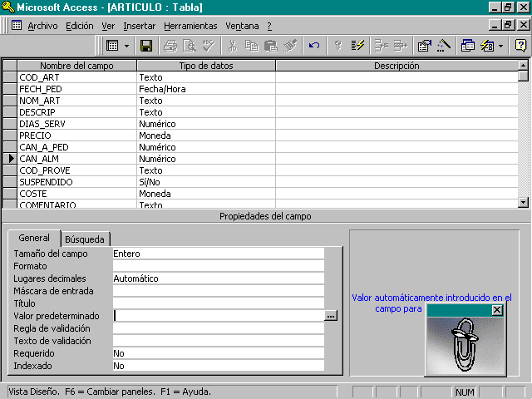Click the Delete Rows toolbar icon
Image resolution: width=532 pixels, height=399 pixels.
pos(401,46)
